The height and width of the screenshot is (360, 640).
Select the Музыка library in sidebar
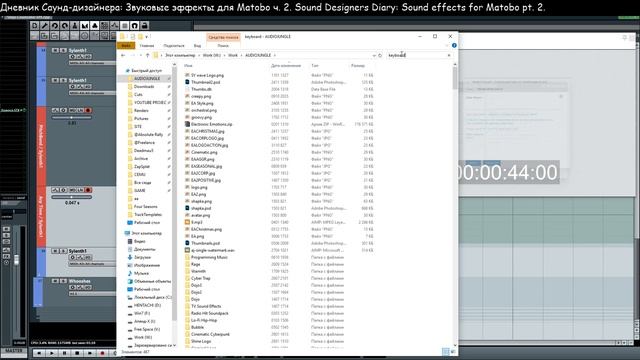(x=141, y=273)
